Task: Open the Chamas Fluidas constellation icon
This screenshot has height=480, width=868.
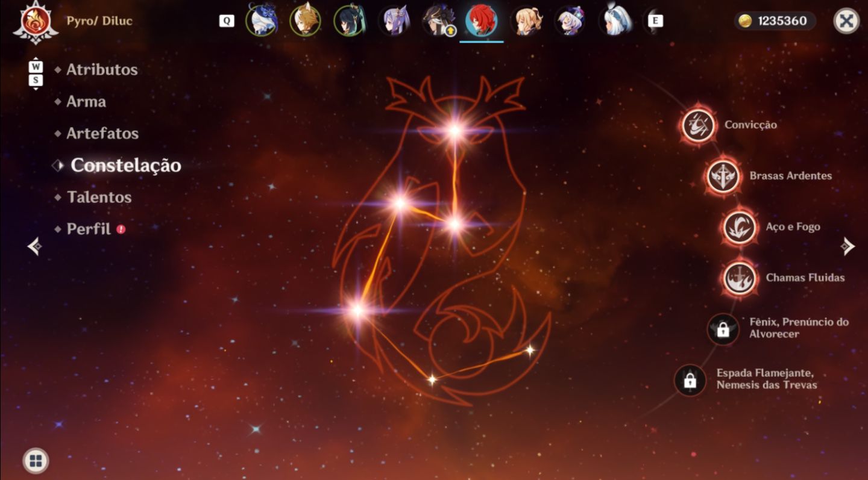Action: click(x=740, y=278)
